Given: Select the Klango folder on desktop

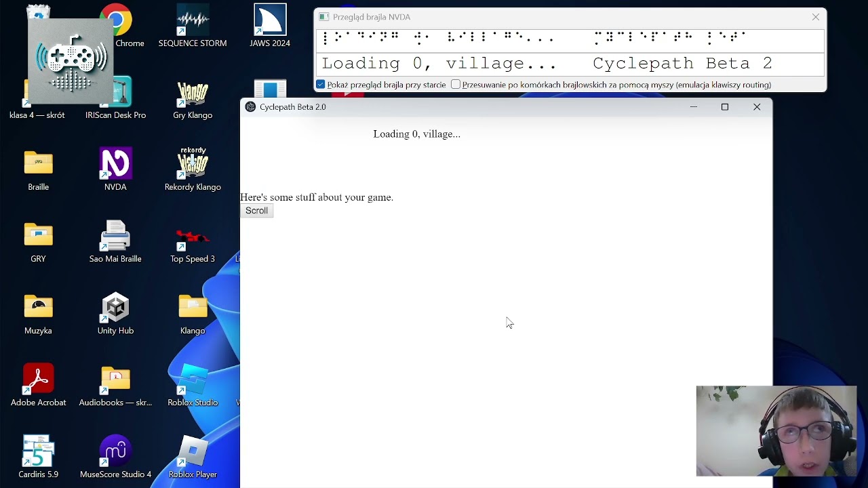Looking at the screenshot, I should click(x=193, y=314).
